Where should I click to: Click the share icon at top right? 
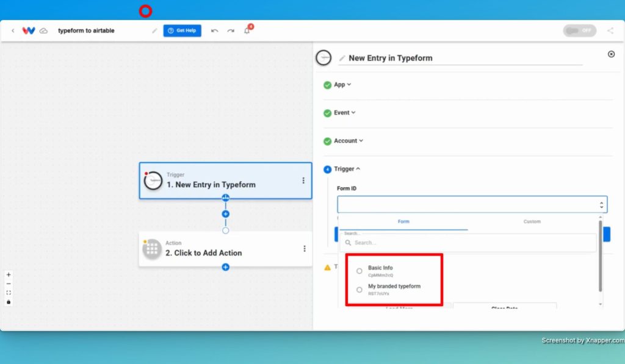click(x=610, y=30)
